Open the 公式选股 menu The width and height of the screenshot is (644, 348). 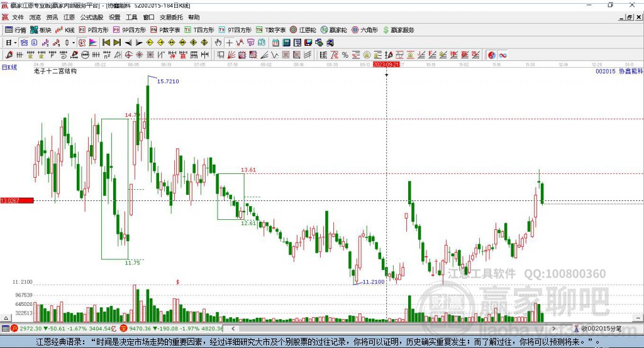pos(92,17)
